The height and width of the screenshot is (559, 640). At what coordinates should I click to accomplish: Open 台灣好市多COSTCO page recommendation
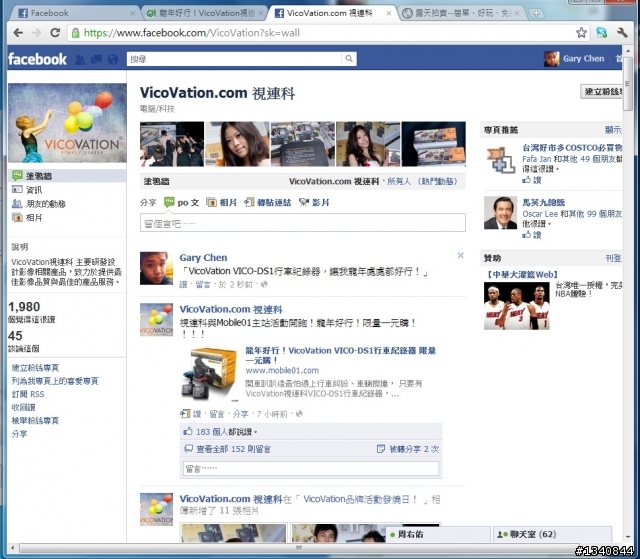point(572,148)
